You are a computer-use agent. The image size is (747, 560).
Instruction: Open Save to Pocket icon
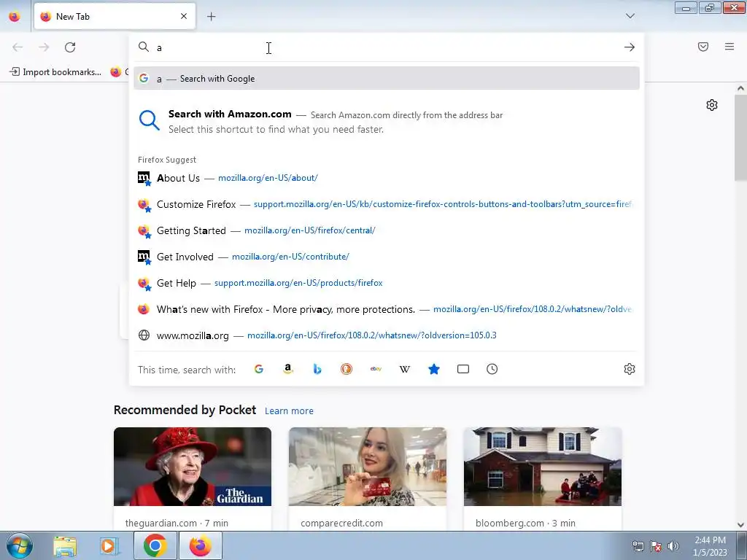tap(703, 47)
